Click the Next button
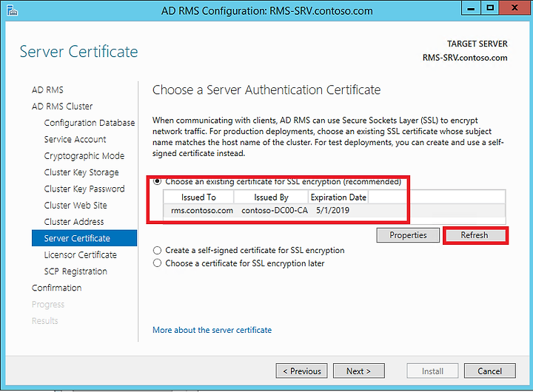The width and height of the screenshot is (533, 392). tap(359, 371)
